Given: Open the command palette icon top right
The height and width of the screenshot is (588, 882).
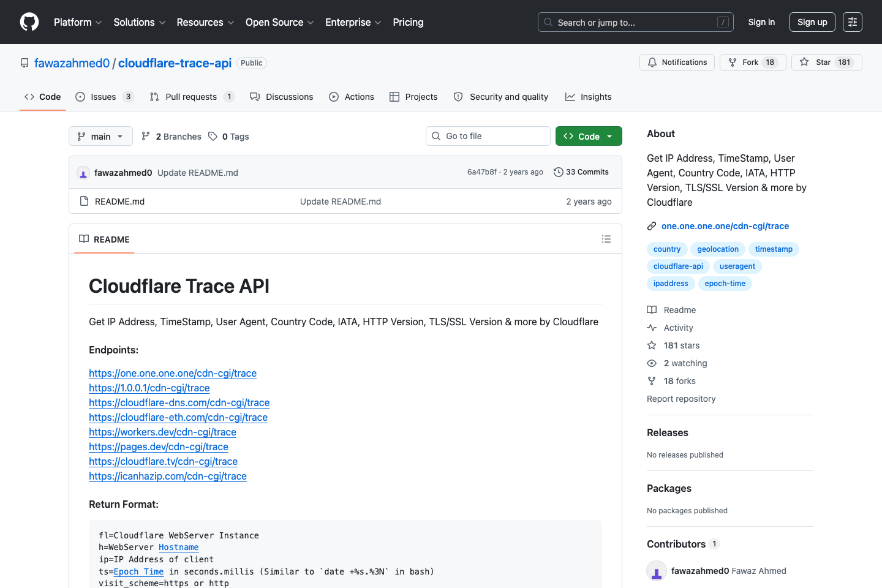Looking at the screenshot, I should (x=852, y=21).
